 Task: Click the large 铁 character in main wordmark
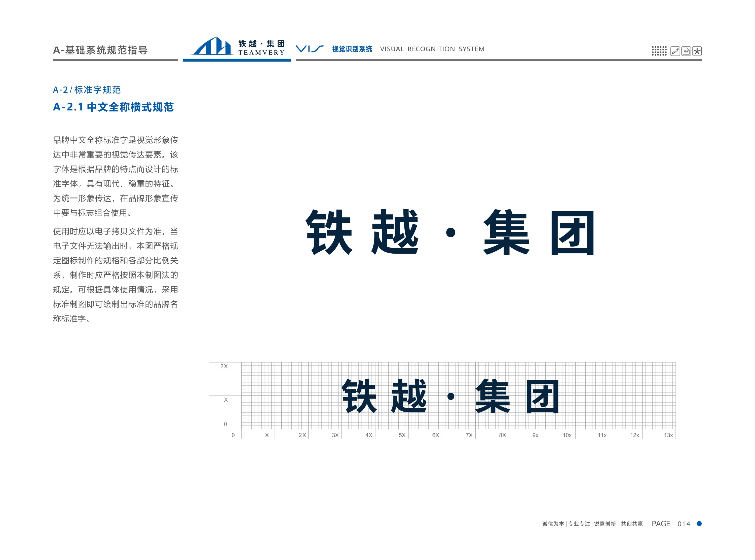pyautogui.click(x=329, y=232)
